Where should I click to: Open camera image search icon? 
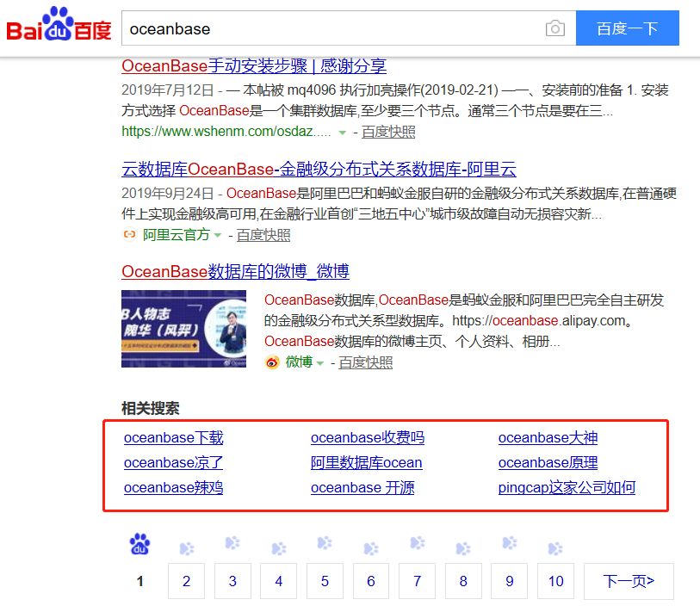[554, 28]
